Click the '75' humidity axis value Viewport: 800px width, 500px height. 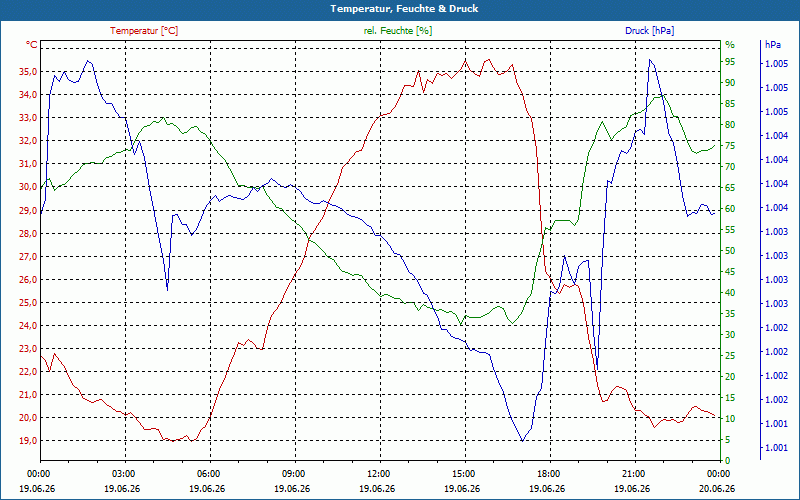pos(730,146)
